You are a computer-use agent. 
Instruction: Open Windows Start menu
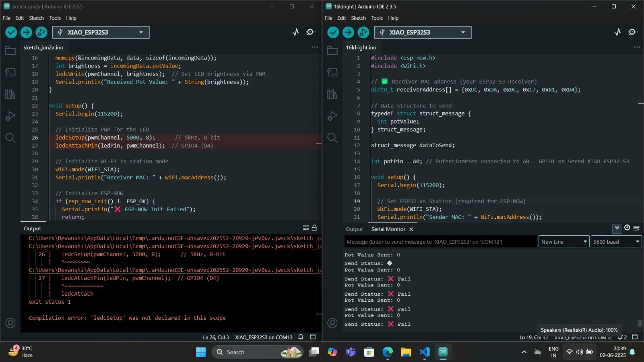[x=201, y=352]
